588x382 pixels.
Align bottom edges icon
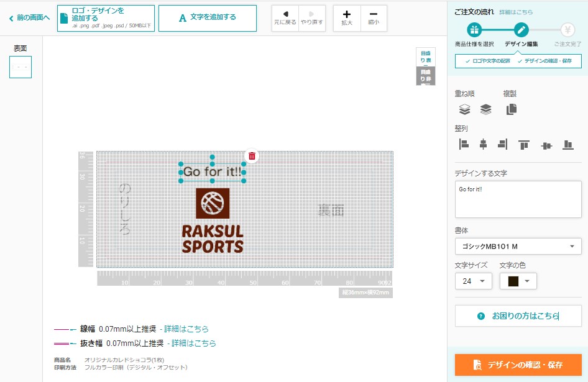point(568,145)
